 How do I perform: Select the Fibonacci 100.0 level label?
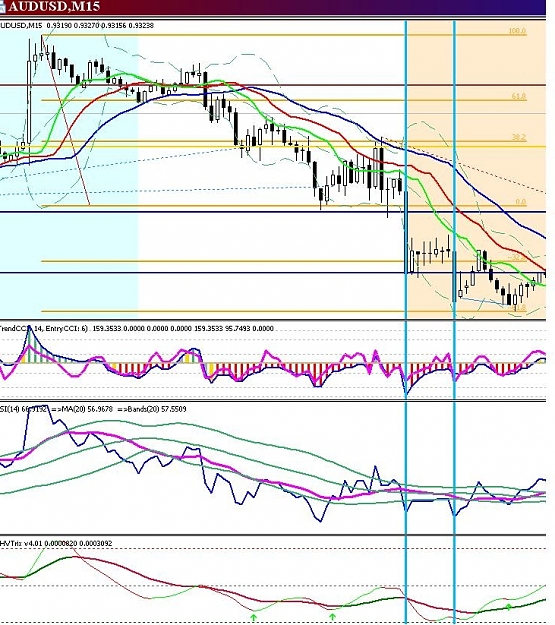point(517,31)
